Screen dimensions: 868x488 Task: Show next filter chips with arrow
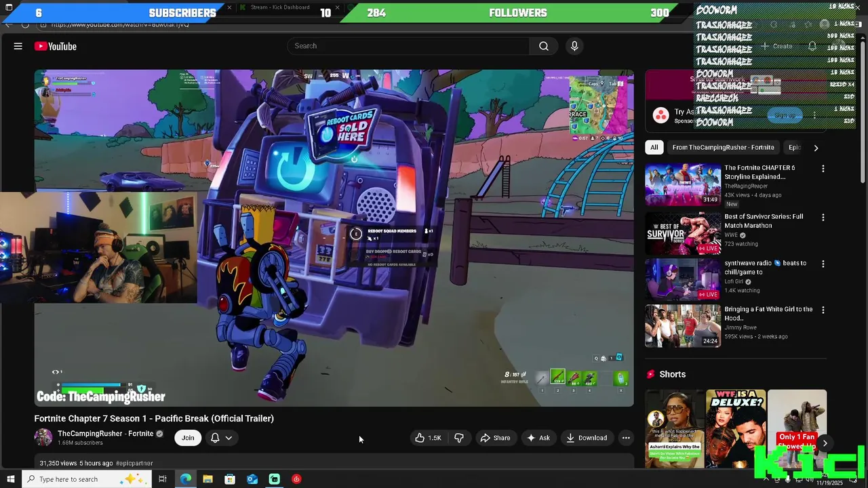[816, 148]
